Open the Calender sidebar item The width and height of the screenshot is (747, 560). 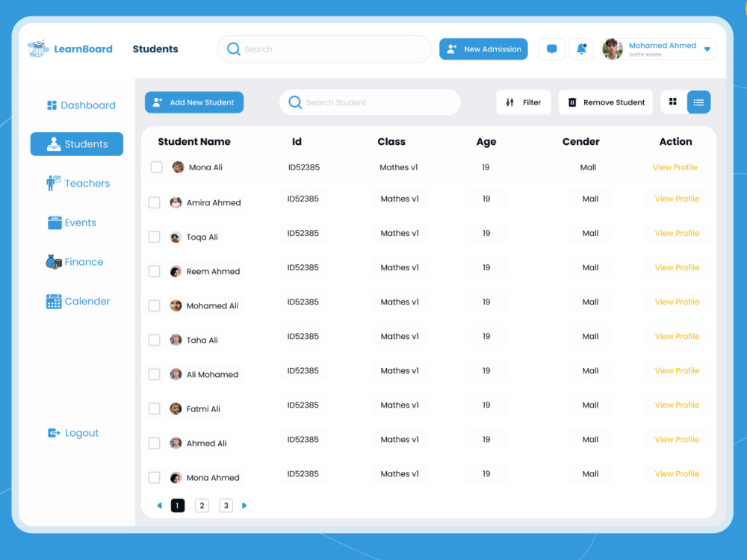point(78,301)
